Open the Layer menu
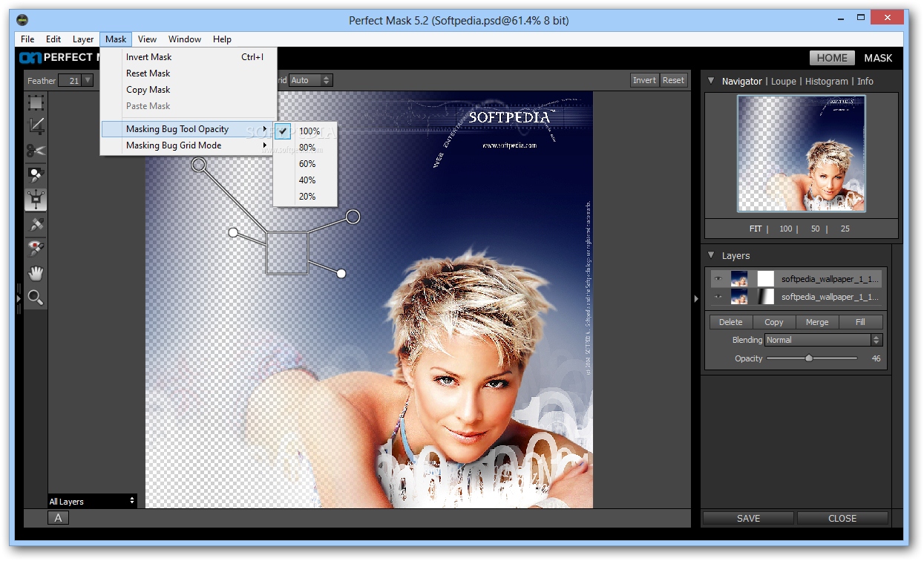Viewport: 924px width, 561px height. click(x=83, y=39)
